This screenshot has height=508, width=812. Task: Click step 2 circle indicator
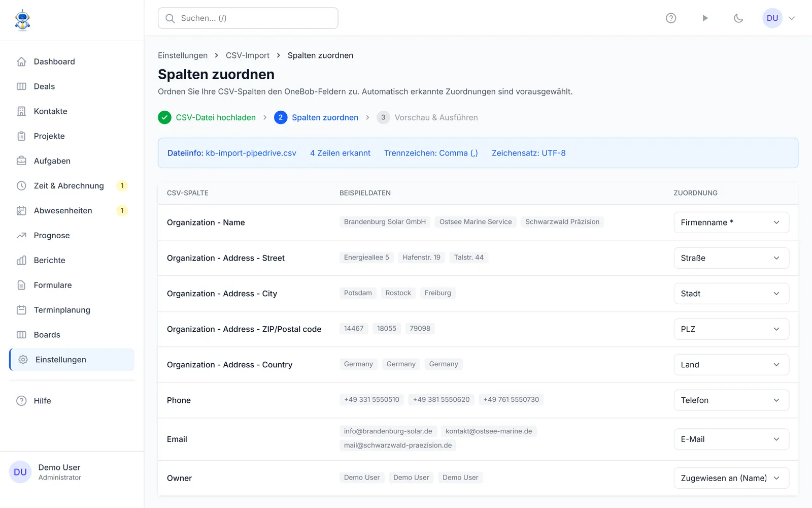pos(281,117)
